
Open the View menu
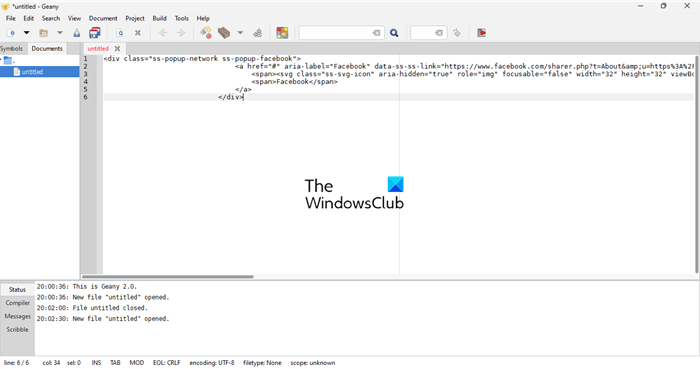[x=74, y=18]
